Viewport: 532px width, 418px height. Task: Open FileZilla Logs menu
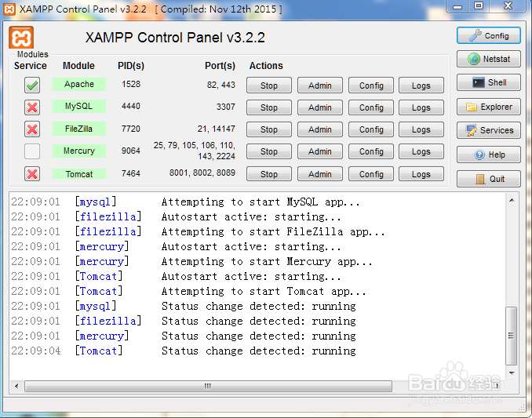(x=421, y=129)
